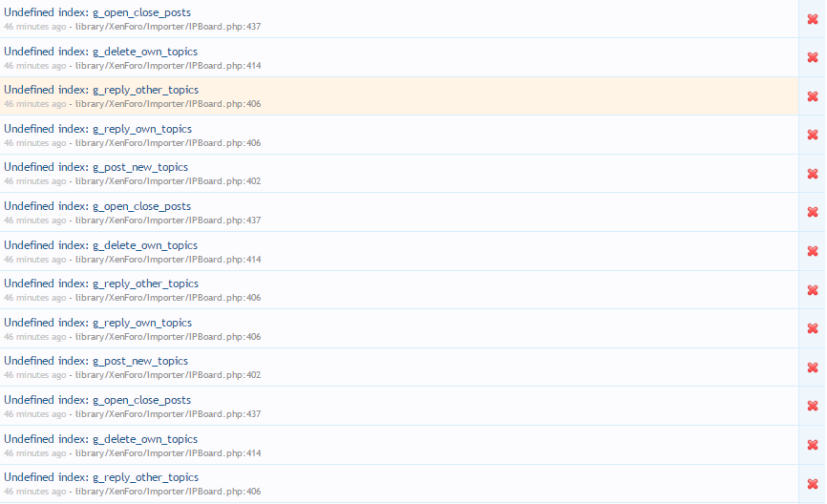
Task: Open the second g_post_new_topics error link
Action: [139, 361]
